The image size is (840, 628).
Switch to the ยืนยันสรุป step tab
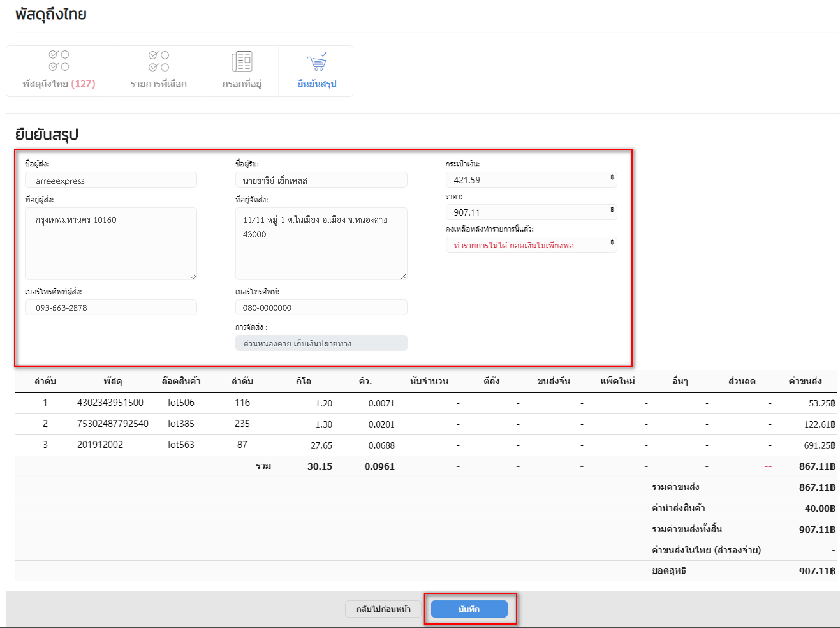317,84
